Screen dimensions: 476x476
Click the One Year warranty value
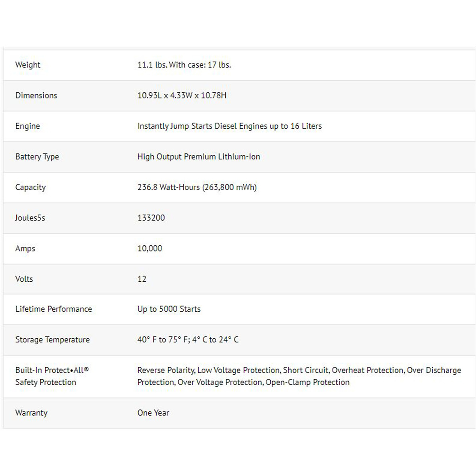153,413
